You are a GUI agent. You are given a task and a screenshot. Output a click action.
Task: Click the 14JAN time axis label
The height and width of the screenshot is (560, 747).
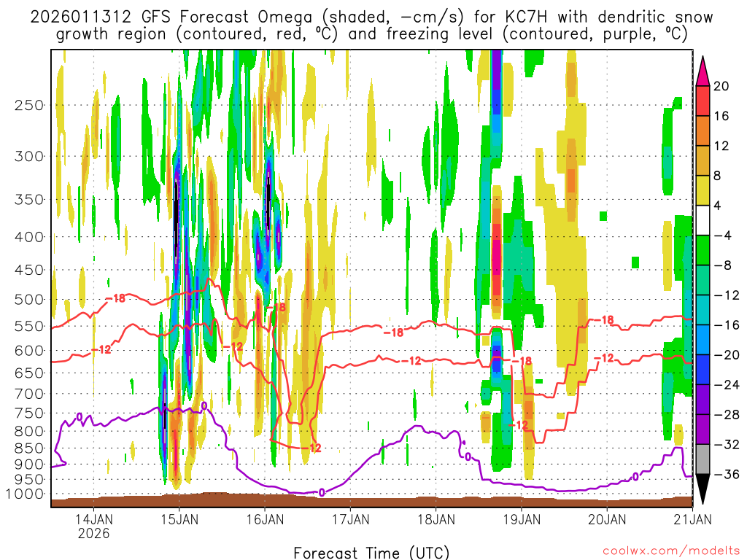[94, 518]
